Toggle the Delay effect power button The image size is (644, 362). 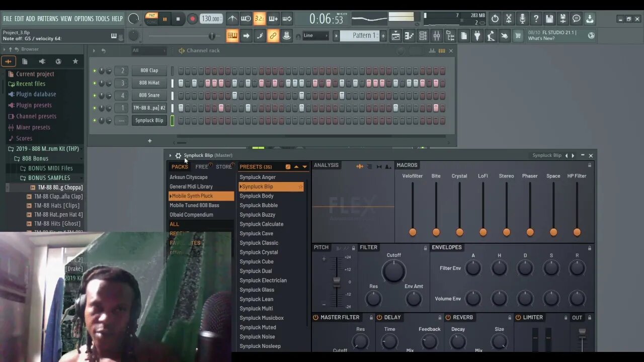(x=379, y=317)
